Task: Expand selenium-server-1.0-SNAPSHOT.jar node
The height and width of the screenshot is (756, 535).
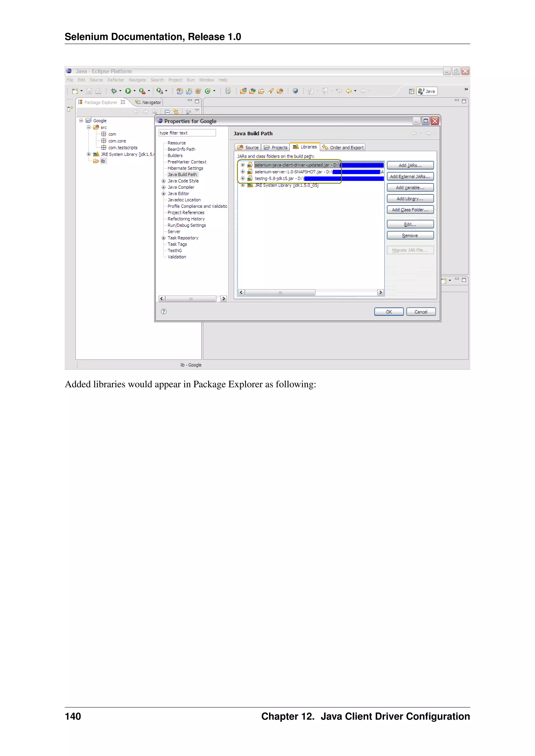Action: [243, 172]
